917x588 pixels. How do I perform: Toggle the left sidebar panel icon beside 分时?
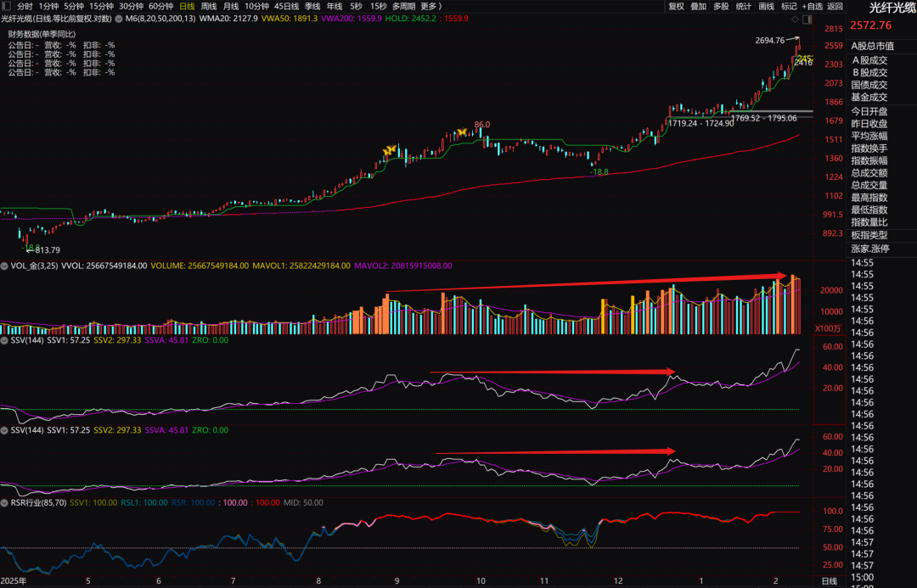tap(7, 6)
